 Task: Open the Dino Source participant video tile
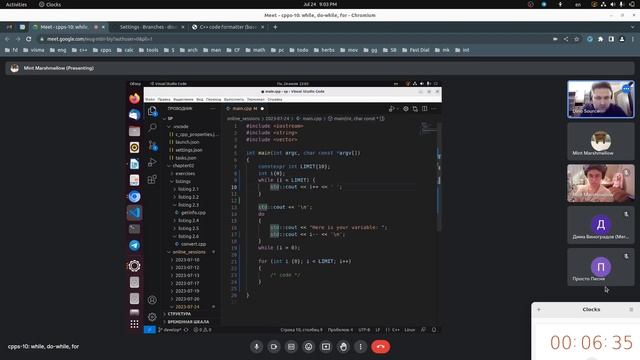click(x=600, y=99)
